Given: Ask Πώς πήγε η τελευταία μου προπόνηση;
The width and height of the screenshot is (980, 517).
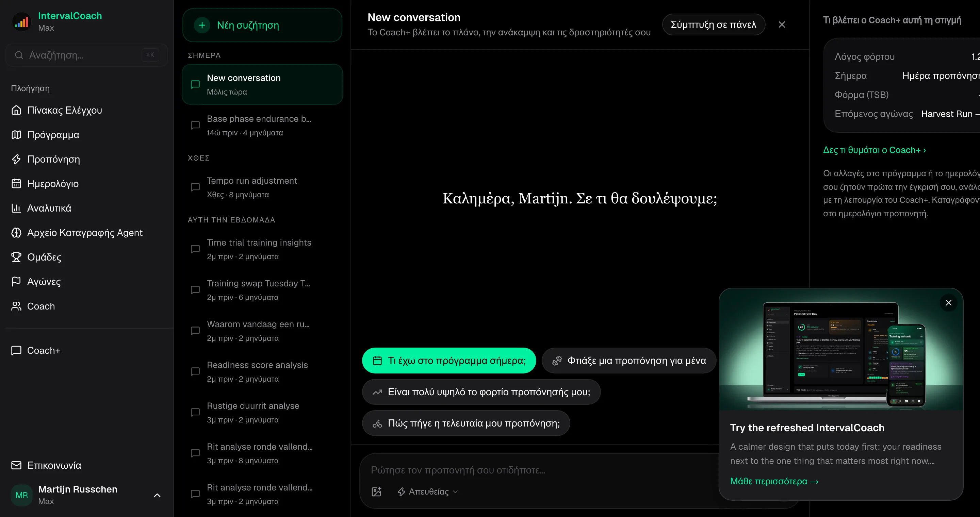Looking at the screenshot, I should point(466,423).
